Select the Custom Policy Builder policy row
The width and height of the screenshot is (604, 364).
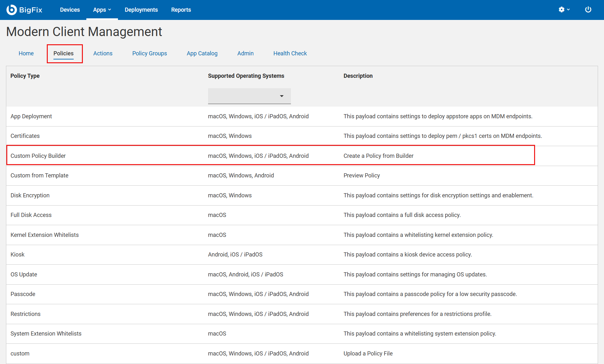[x=38, y=156]
